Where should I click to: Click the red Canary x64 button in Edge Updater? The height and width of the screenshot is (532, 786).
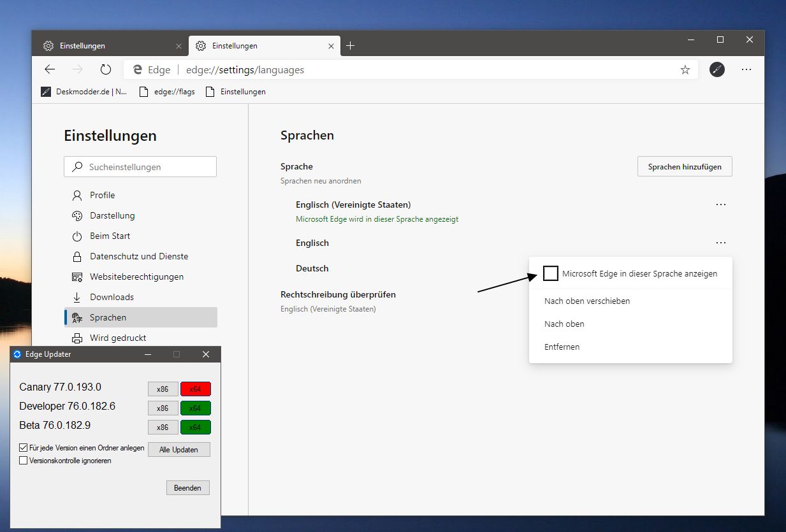[x=195, y=389]
